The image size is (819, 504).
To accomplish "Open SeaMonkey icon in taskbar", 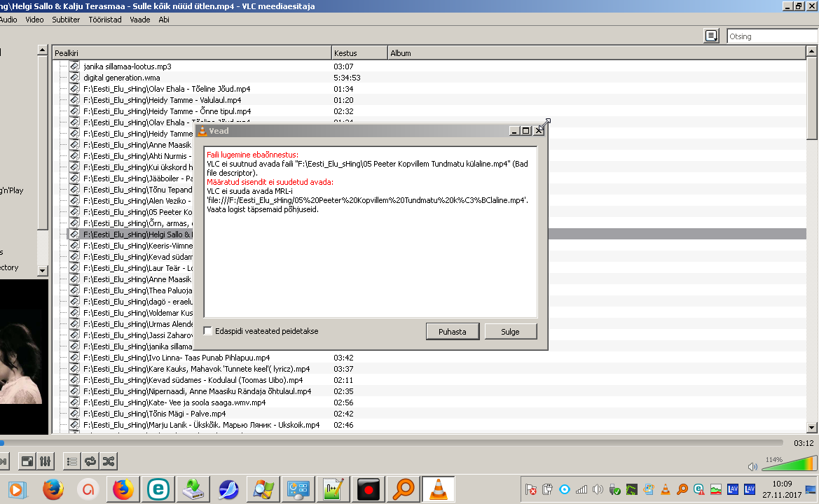I will 228,490.
